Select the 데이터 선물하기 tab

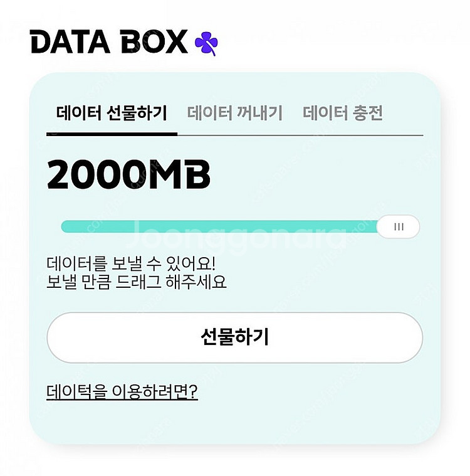[x=112, y=113]
